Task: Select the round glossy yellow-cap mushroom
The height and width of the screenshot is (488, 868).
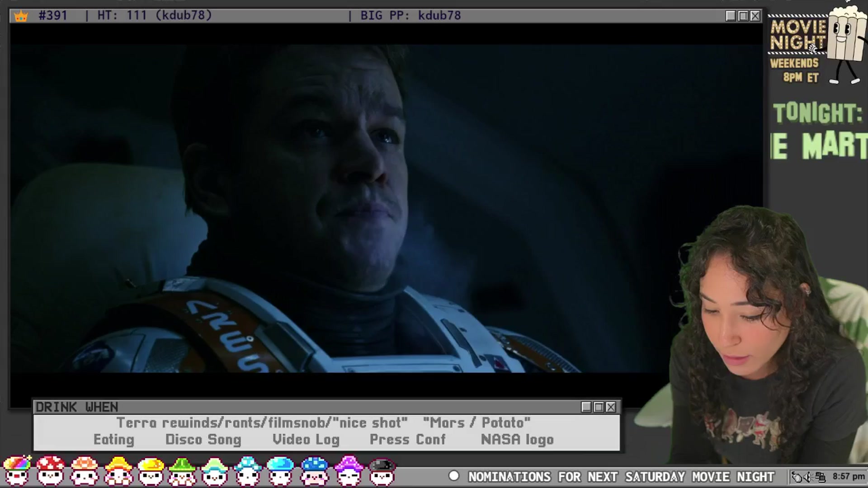Action: click(151, 470)
